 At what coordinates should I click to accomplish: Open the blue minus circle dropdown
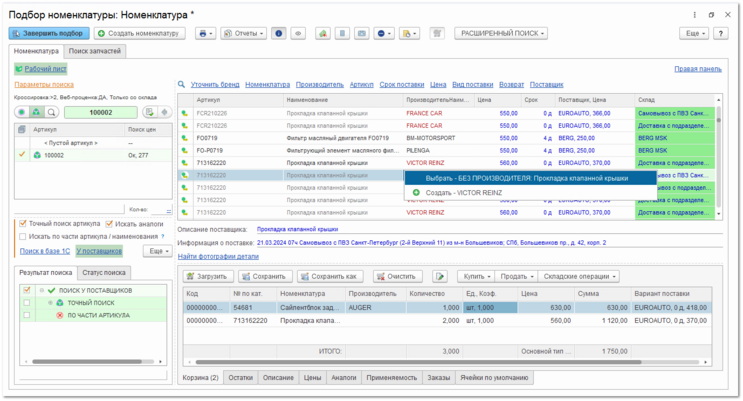tap(384, 34)
